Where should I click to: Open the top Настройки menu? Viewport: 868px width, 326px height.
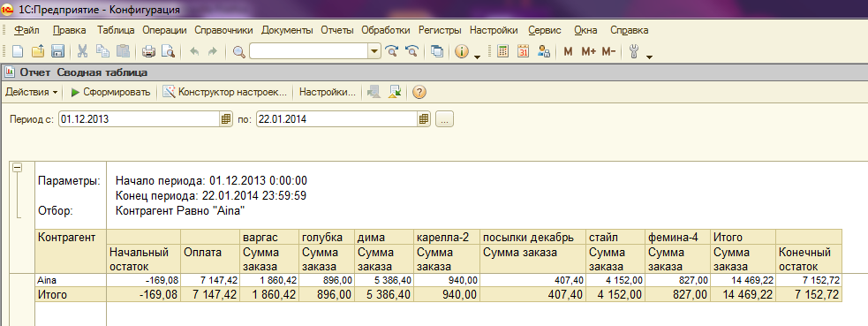pos(494,30)
